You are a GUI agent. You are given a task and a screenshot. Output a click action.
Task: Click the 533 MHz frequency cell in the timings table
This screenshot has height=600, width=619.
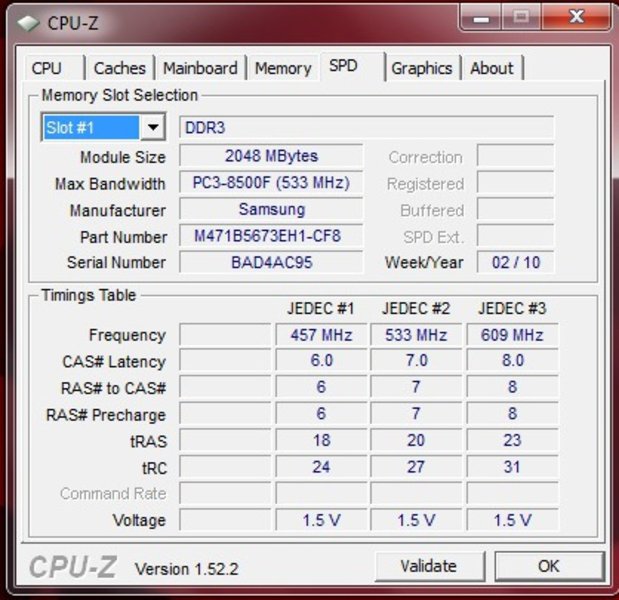tap(416, 335)
